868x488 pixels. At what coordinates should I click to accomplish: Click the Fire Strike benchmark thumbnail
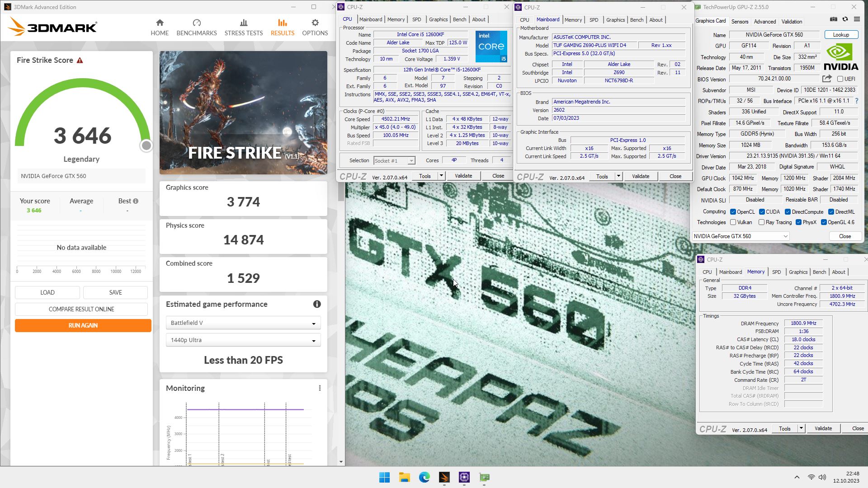point(243,113)
